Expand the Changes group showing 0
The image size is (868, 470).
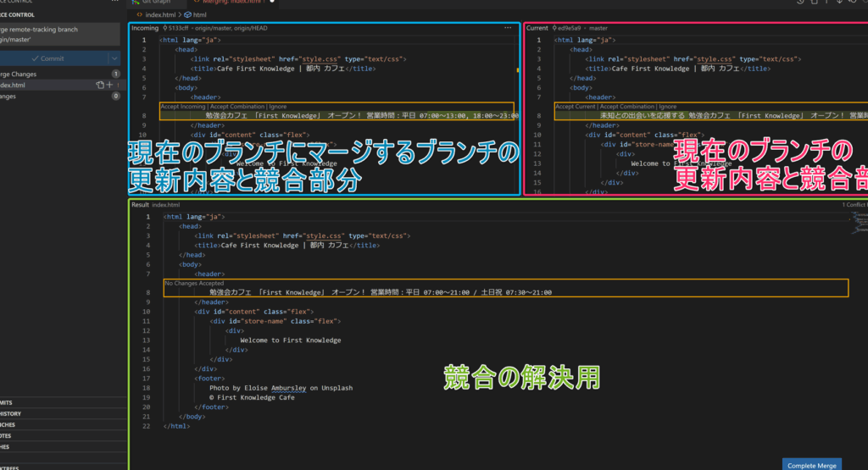pyautogui.click(x=17, y=97)
